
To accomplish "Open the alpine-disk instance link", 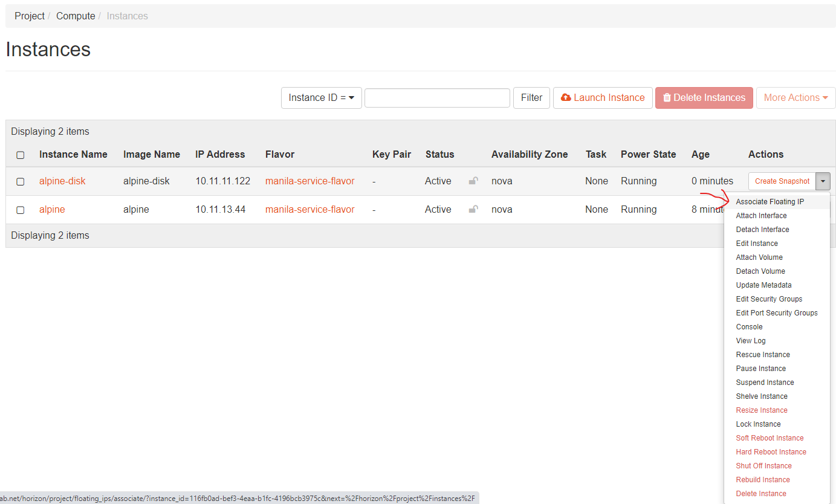I will (62, 181).
